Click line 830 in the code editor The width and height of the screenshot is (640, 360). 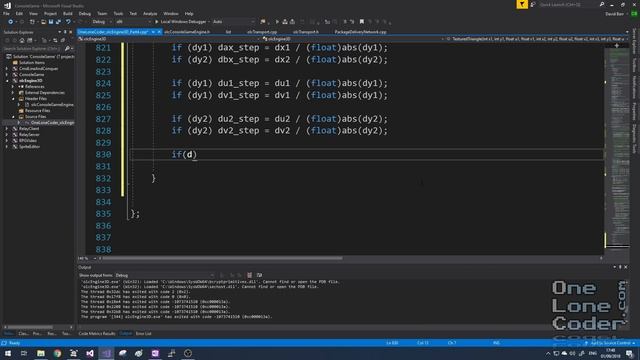coord(367,154)
